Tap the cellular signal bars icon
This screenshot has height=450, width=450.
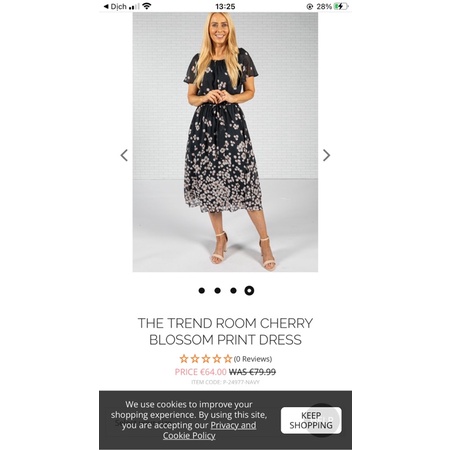(134, 6)
